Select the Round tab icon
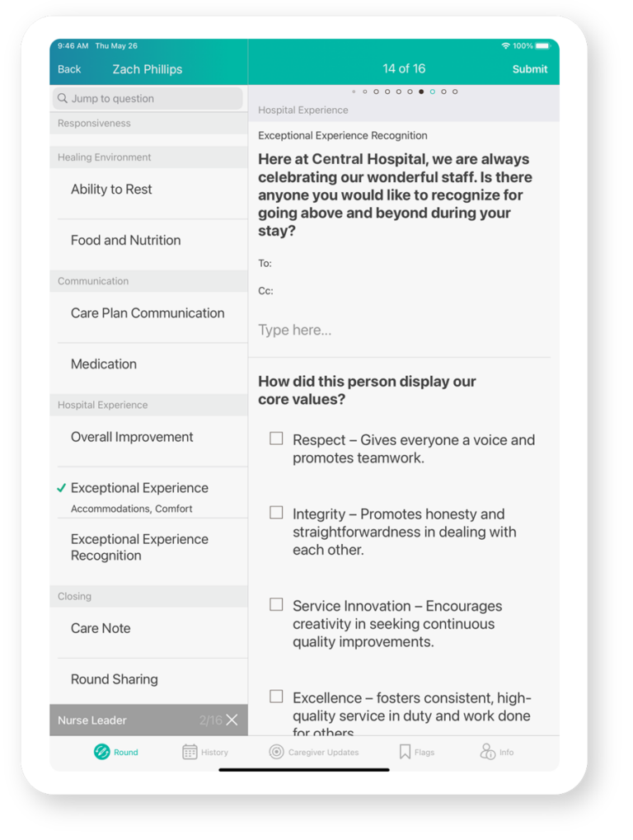 point(102,751)
